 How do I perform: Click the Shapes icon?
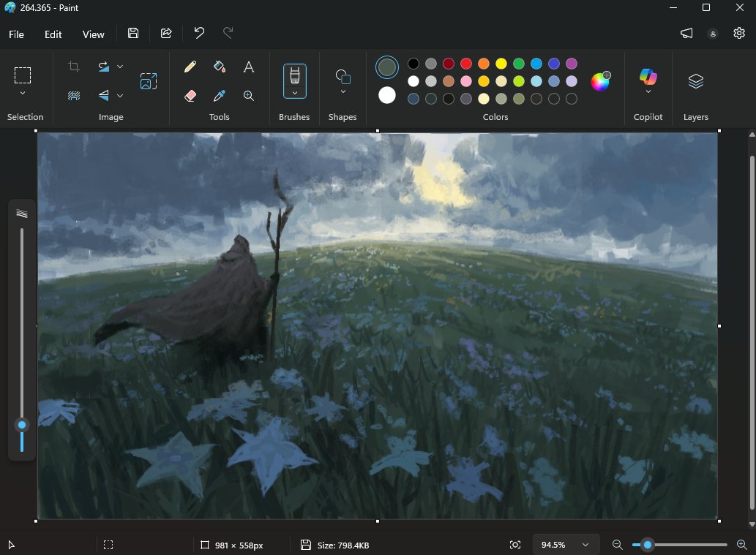[343, 77]
